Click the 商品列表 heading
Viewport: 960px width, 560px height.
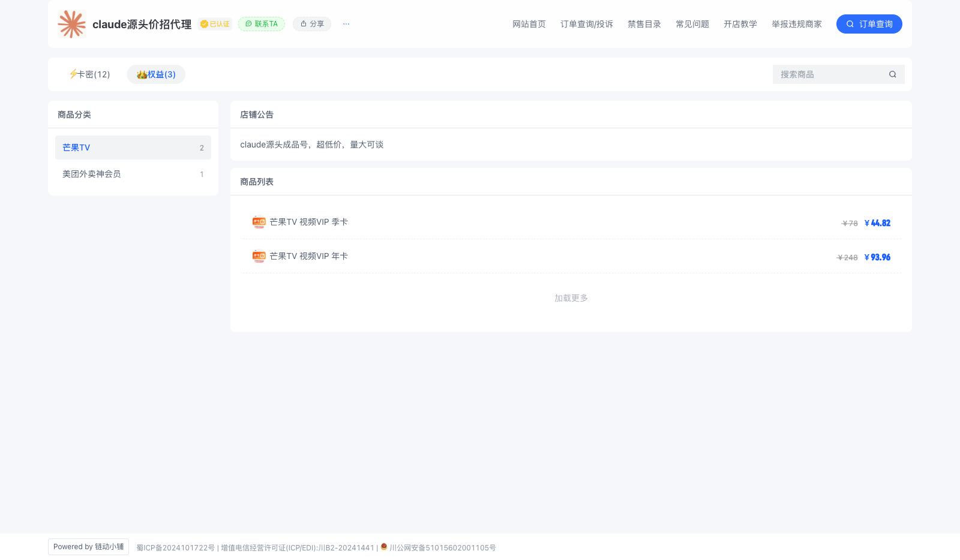point(257,182)
